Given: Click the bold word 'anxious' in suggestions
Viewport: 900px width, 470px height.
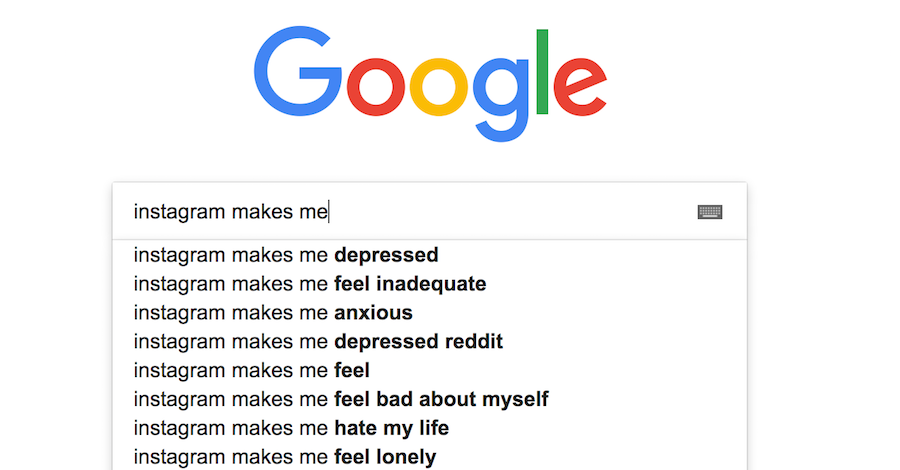Looking at the screenshot, I should tap(374, 313).
